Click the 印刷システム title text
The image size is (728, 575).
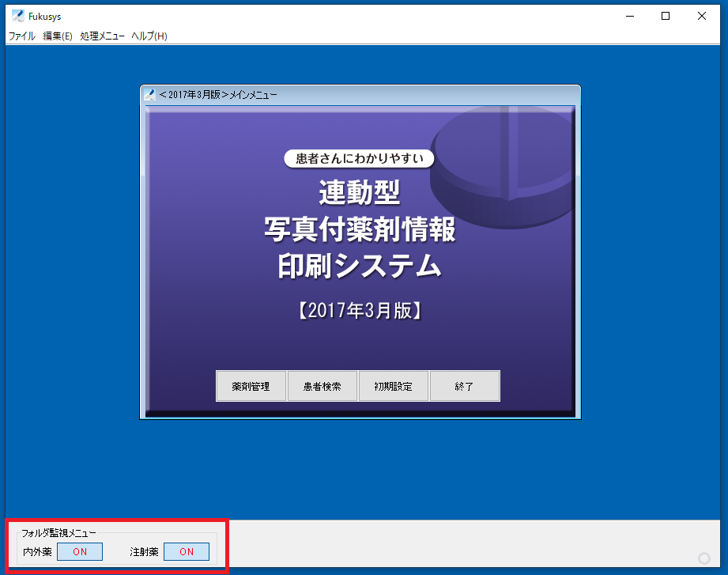tap(360, 266)
